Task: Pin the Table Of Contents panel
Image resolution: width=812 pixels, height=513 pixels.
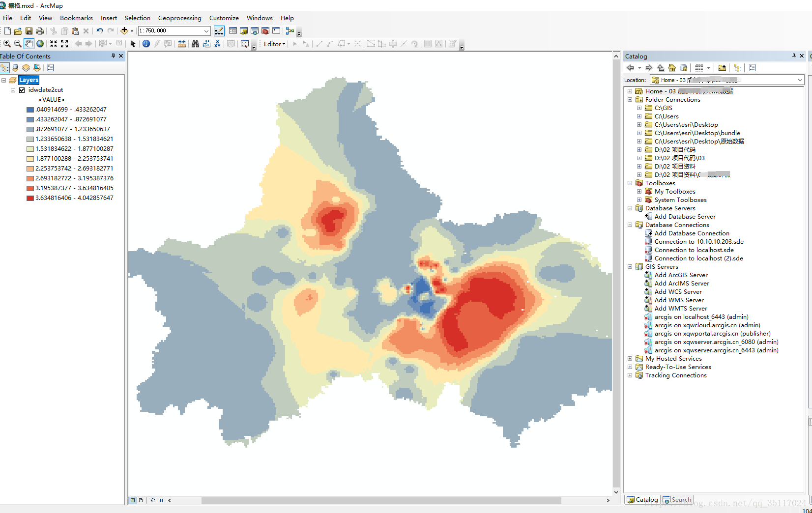Action: point(113,56)
